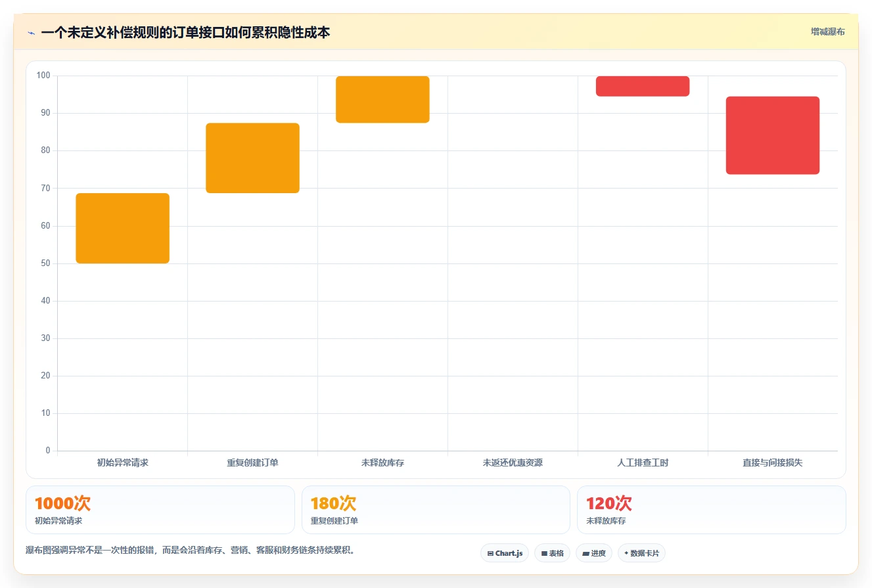Click the 直接与间接损失 red waterfall bar
Viewport: 872px width, 588px height.
773,135
